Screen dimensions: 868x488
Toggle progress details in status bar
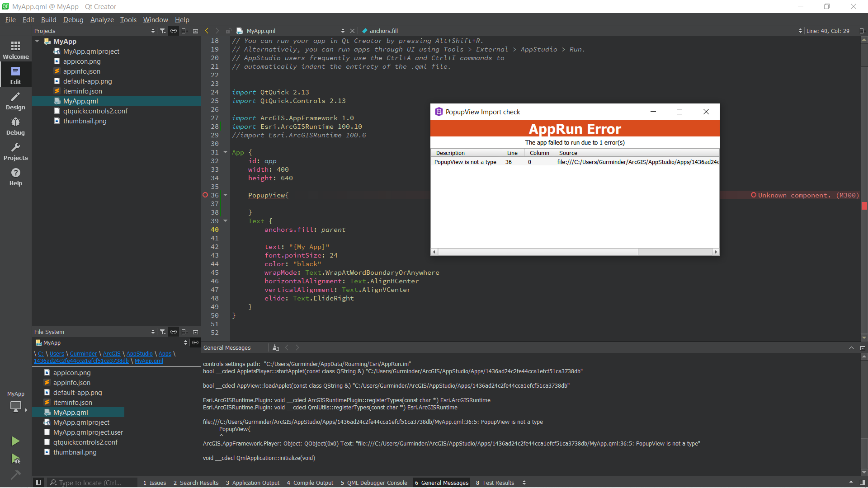(851, 483)
